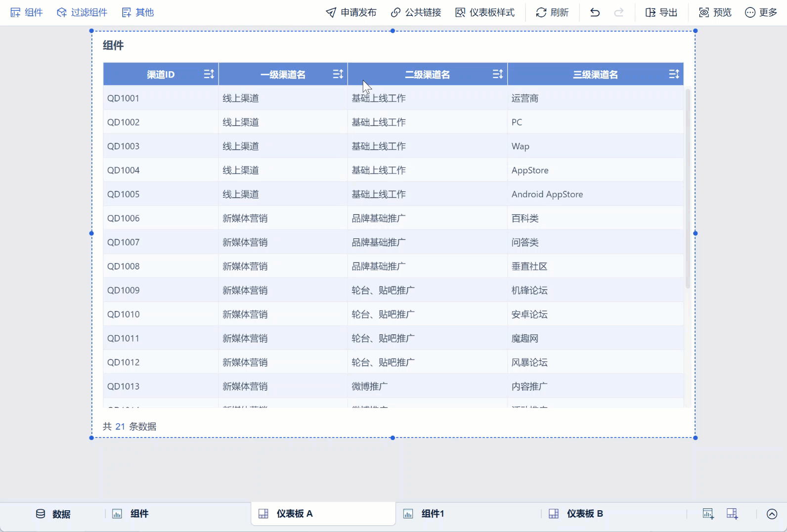Click the table vertical scrollbar

point(687,189)
